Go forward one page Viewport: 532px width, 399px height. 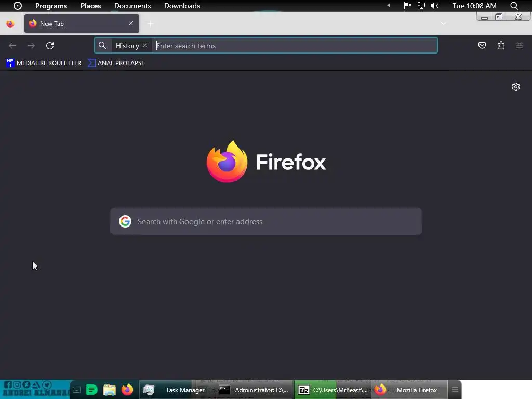pos(31,46)
